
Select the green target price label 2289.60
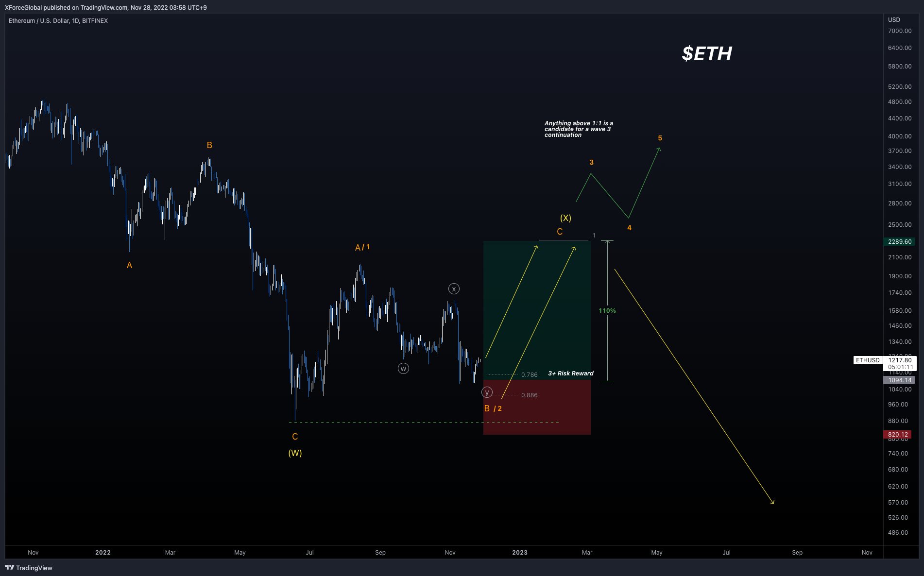(899, 241)
